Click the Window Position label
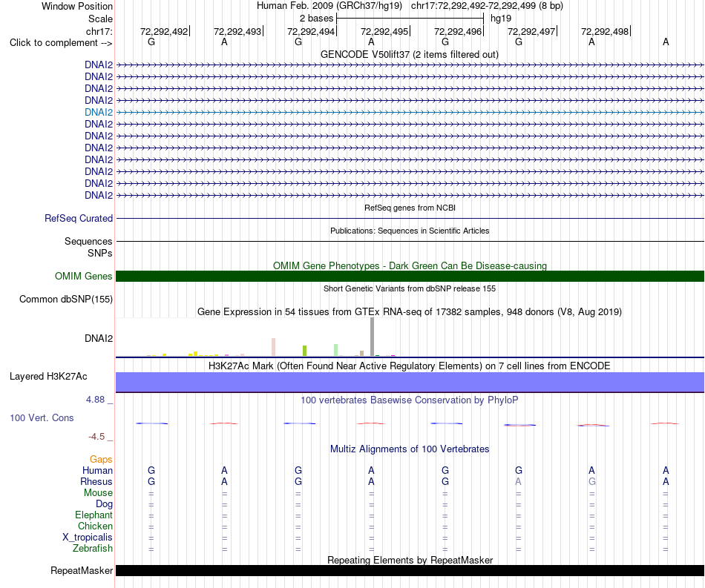705x588 pixels. pyautogui.click(x=77, y=6)
